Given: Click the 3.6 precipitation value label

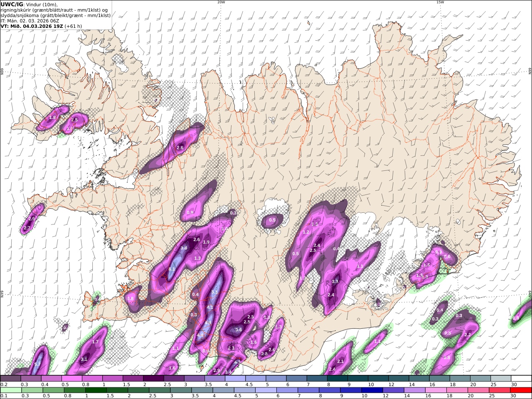Looking at the screenshot, I should [239, 330].
